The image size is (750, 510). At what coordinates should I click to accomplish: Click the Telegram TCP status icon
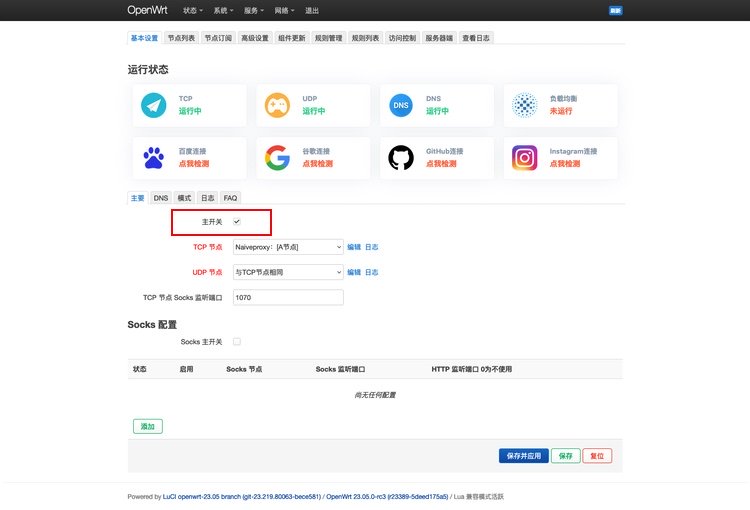coord(153,105)
